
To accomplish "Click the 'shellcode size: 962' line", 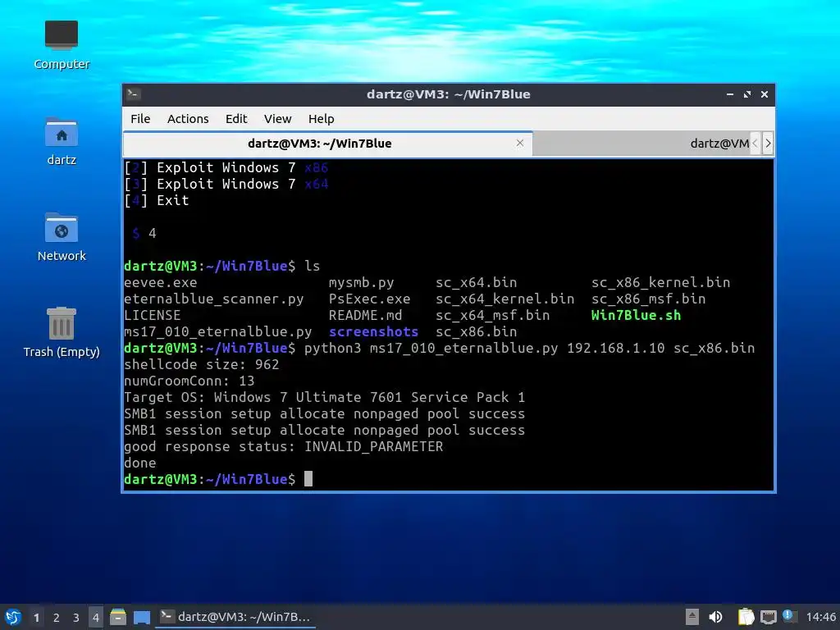I will (x=202, y=364).
